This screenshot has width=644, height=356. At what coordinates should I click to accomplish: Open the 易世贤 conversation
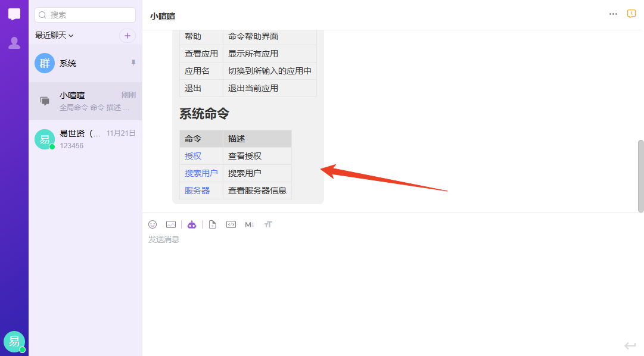click(x=85, y=139)
